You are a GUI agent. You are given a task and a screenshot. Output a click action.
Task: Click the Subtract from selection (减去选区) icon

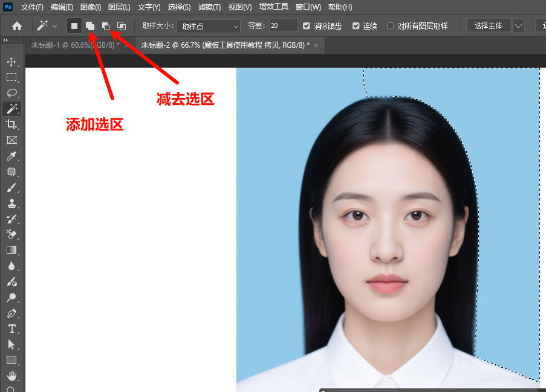click(x=106, y=26)
